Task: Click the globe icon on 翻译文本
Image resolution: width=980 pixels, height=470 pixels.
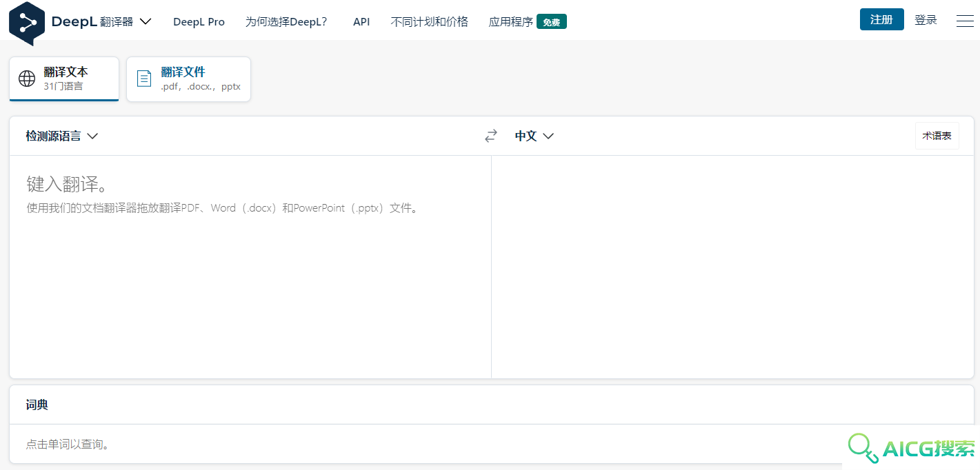Action: [x=27, y=79]
